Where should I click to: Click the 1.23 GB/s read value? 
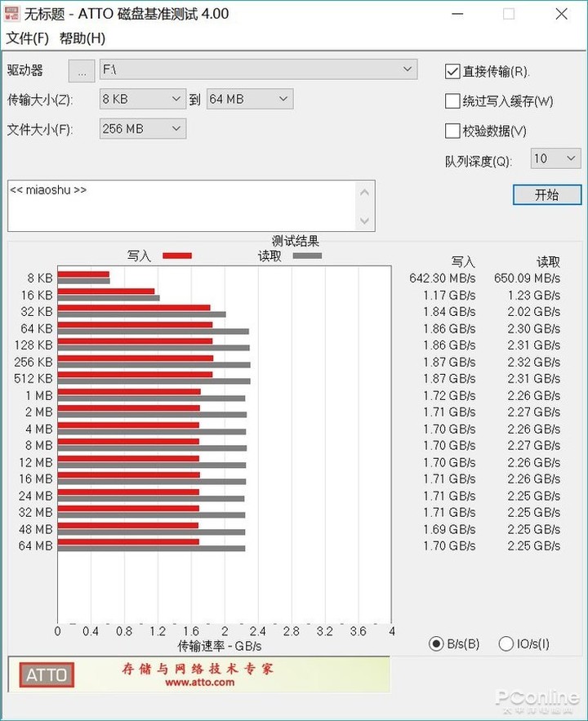[534, 296]
